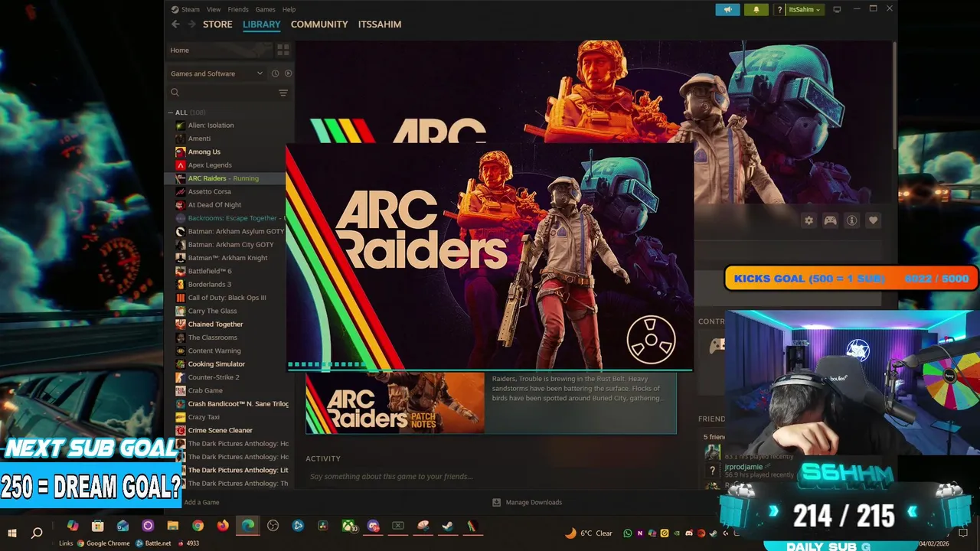Open Steam from the taskbar
The image size is (980, 551).
pos(448,527)
